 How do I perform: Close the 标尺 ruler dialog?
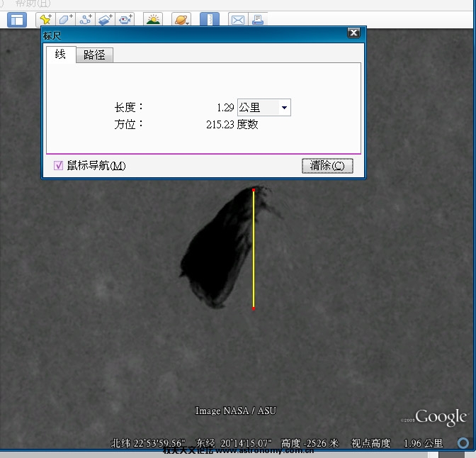click(x=353, y=33)
